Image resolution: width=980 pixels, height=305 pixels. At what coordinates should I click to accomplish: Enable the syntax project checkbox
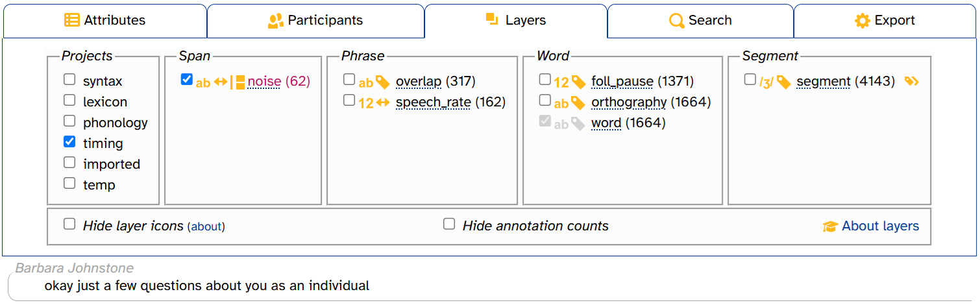click(69, 80)
